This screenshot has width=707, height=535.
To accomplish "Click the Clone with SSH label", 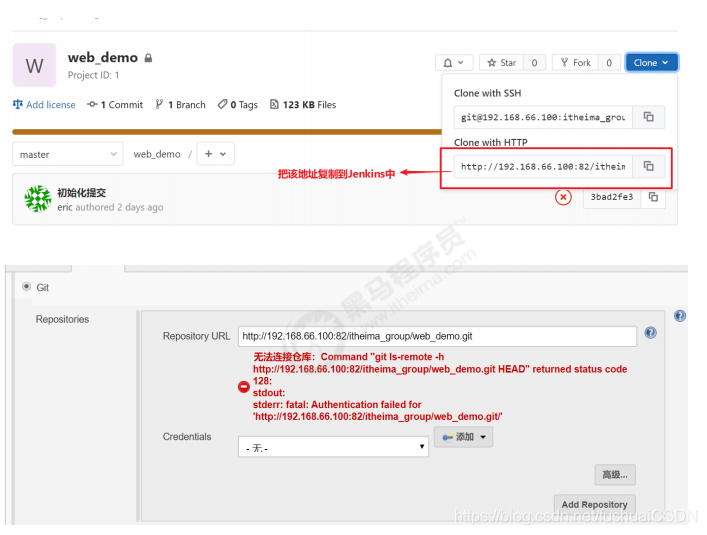I will 487,93.
